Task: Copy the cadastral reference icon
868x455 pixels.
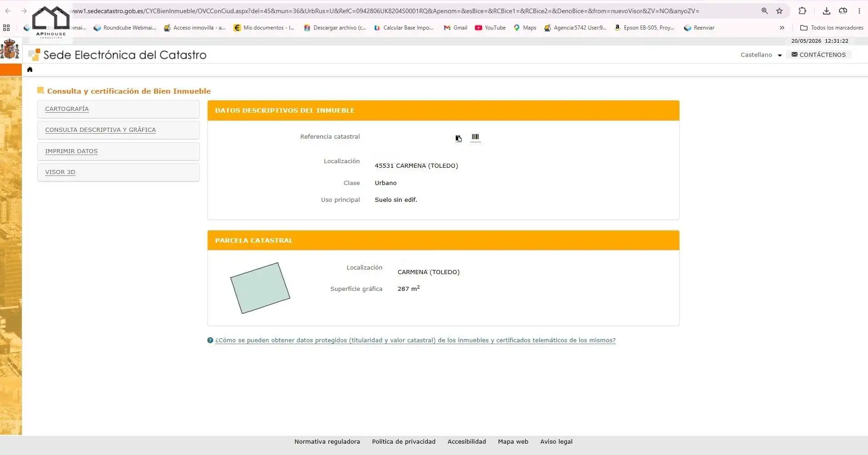Action: coord(459,138)
